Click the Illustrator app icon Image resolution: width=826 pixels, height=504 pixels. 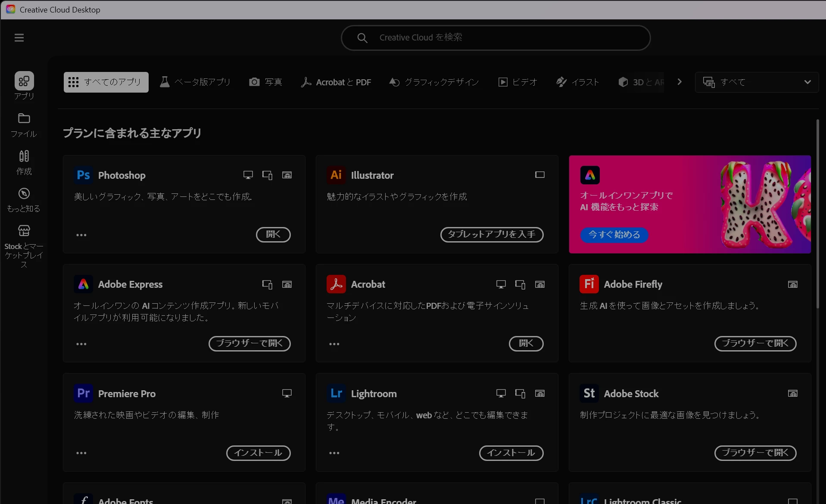(337, 175)
